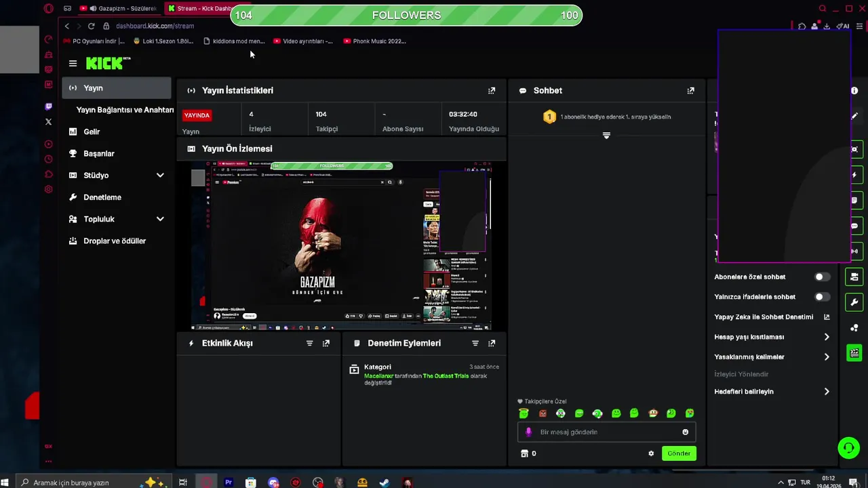Viewport: 868px width, 488px height.
Task: Expand the Topluluk menu chevron
Action: 160,219
